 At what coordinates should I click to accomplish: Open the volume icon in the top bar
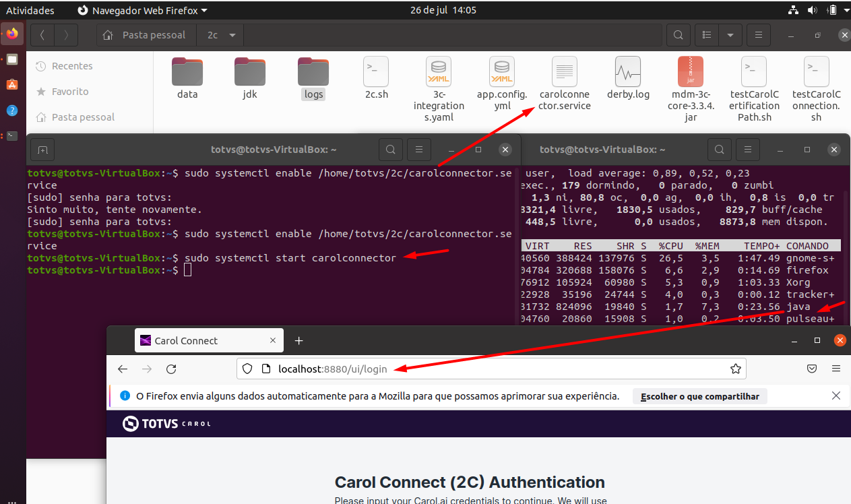coord(812,10)
